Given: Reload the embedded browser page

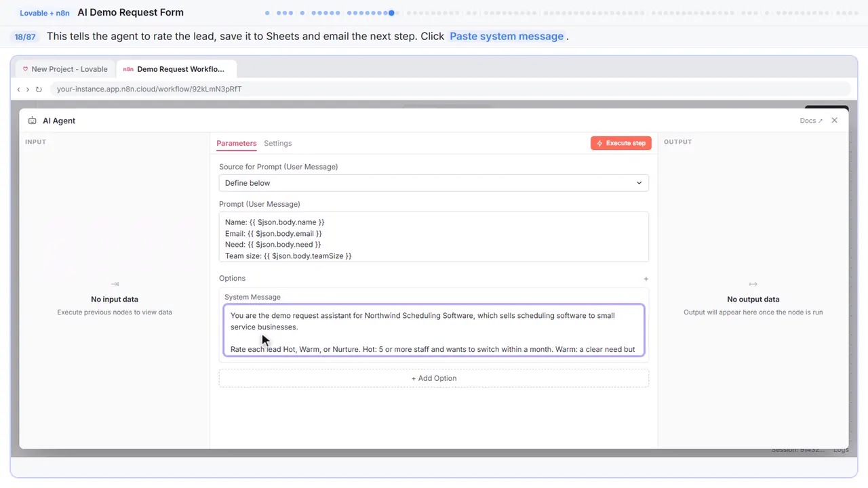Looking at the screenshot, I should (39, 89).
